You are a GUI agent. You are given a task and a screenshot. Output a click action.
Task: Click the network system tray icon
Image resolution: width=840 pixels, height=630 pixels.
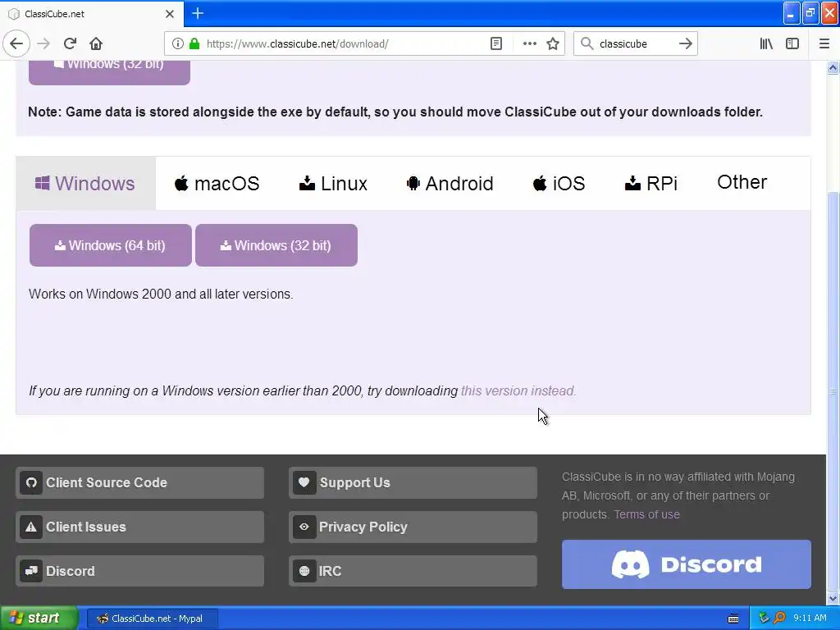click(x=764, y=619)
